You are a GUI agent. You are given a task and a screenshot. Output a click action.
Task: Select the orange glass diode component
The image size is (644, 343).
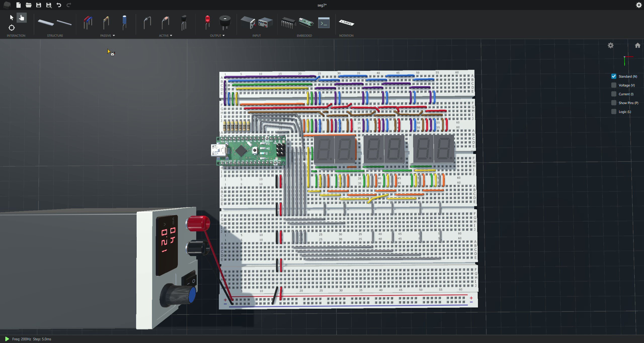click(165, 23)
